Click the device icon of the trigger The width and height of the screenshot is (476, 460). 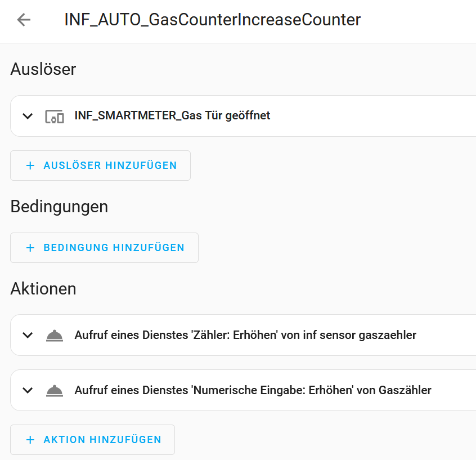[55, 117]
